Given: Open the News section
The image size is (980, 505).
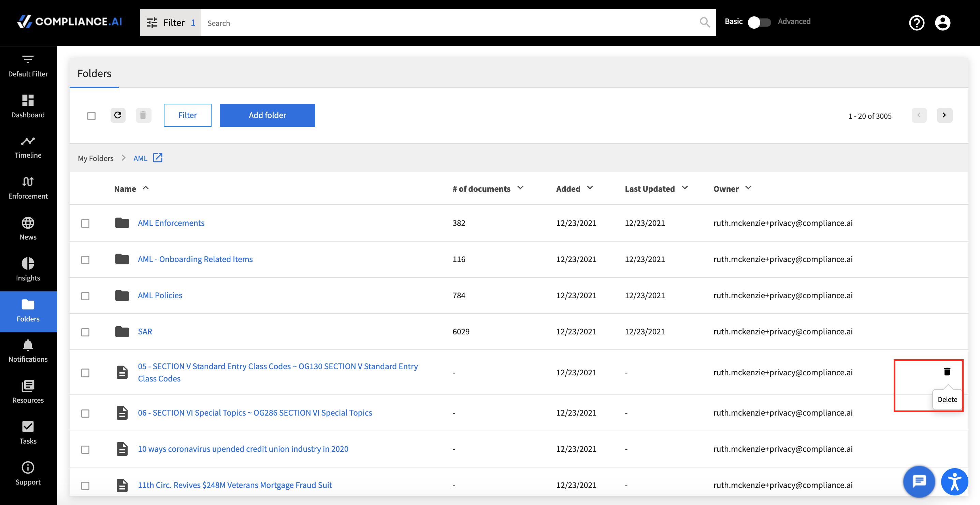Looking at the screenshot, I should [28, 230].
